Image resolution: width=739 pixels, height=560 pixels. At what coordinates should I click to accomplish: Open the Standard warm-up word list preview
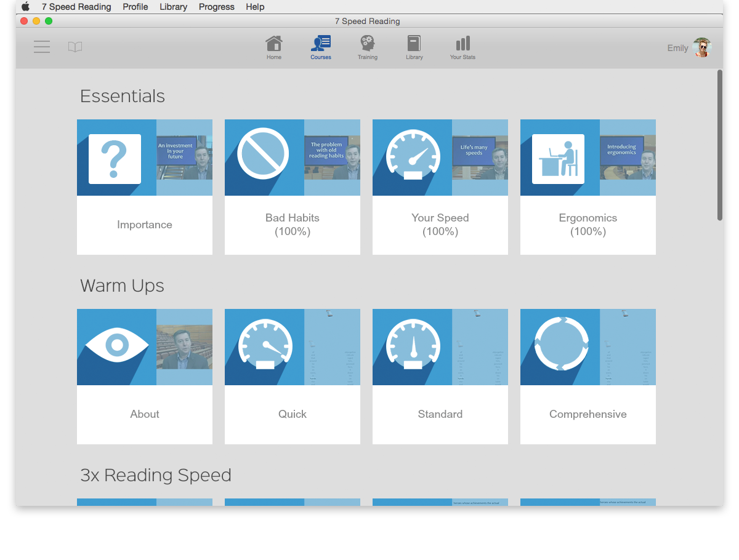click(x=480, y=347)
